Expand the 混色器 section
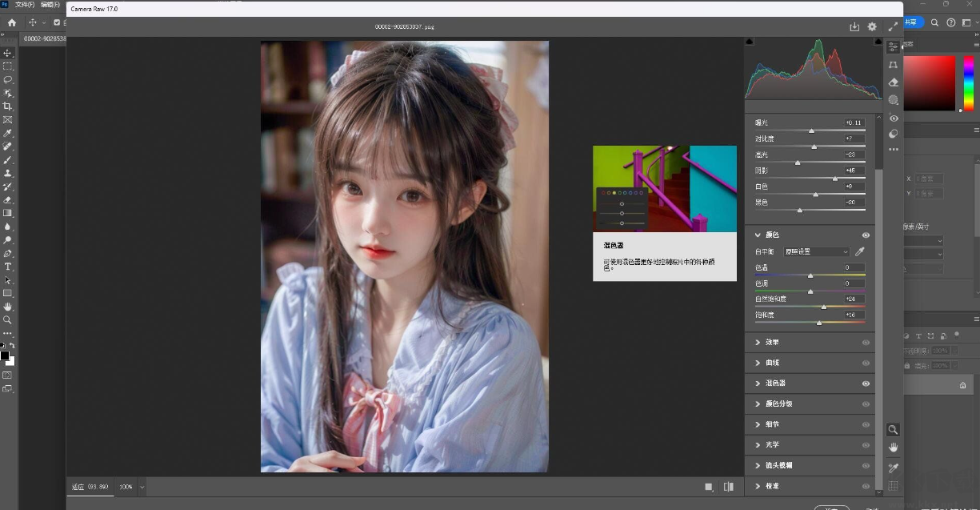Viewport: 980px width, 510px height. click(x=758, y=384)
